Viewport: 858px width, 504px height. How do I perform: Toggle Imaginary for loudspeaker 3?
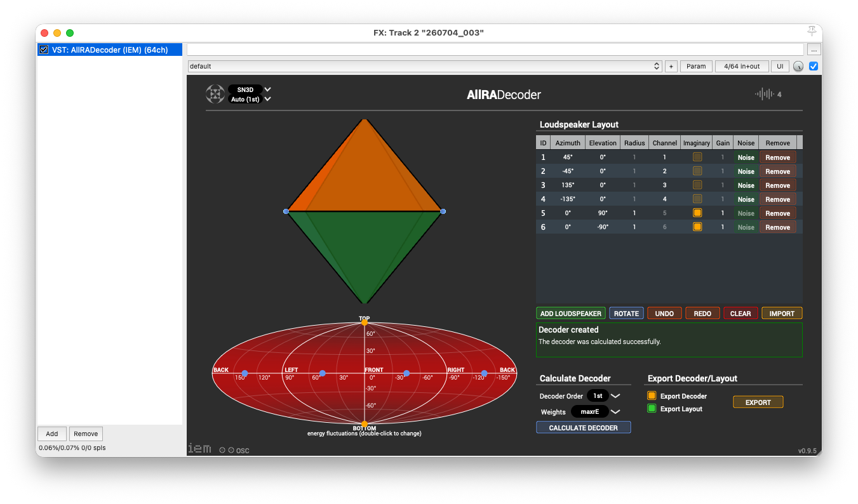click(697, 185)
